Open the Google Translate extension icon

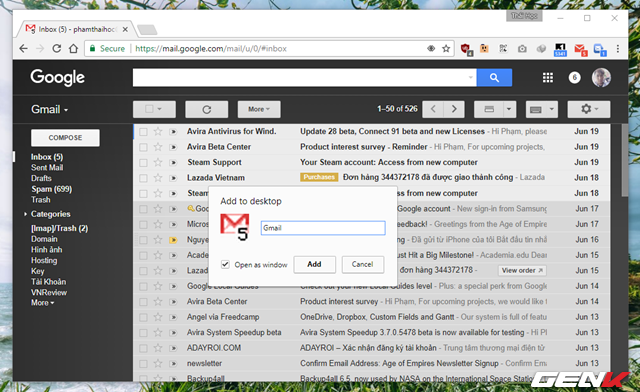600,49
